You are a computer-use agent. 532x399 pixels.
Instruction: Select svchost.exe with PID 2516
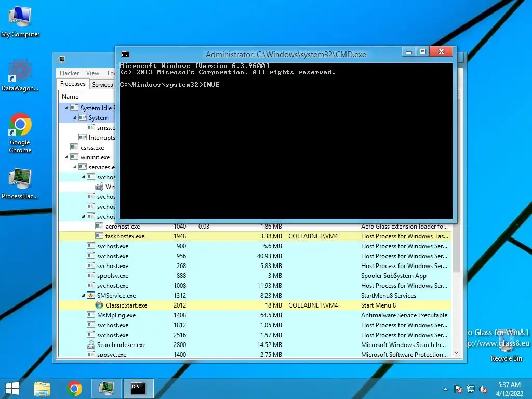click(255, 335)
